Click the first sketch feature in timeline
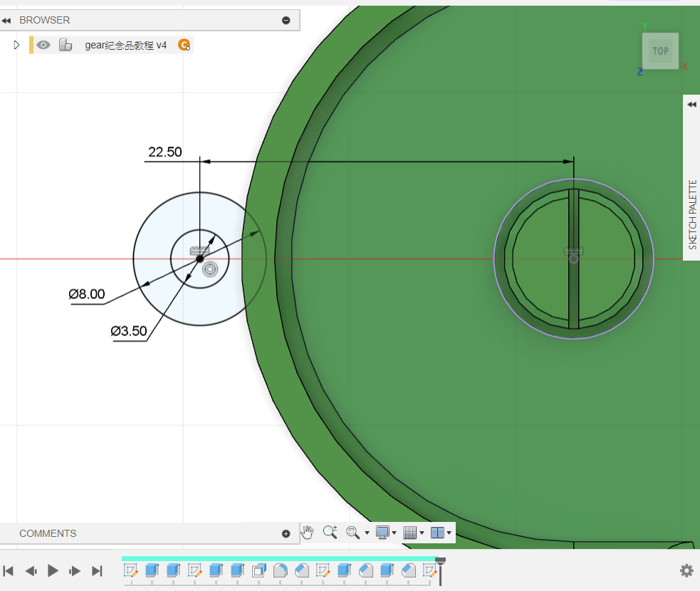 (x=130, y=570)
